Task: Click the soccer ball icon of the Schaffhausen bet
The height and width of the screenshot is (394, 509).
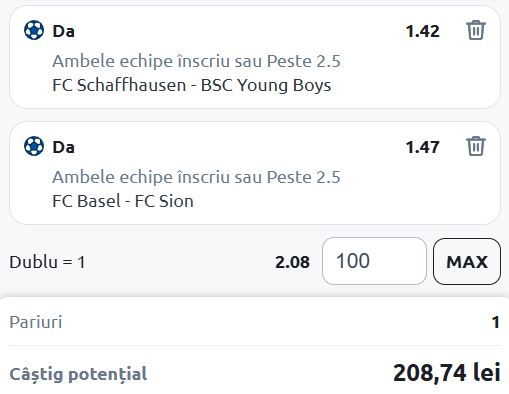Action: (x=34, y=30)
